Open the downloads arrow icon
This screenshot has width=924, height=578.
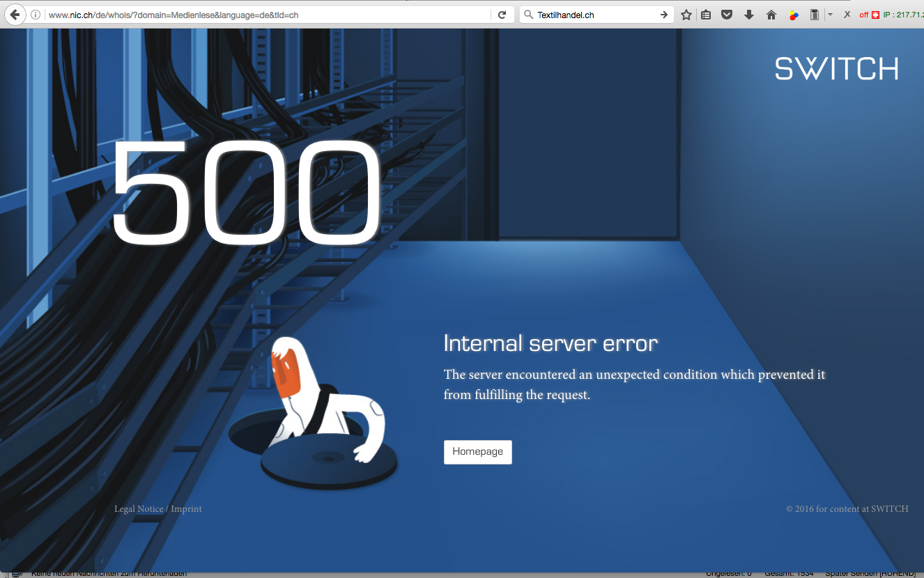coord(749,15)
